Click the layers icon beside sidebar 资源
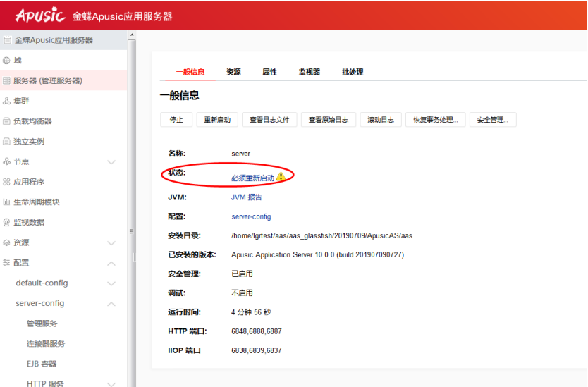 6,242
